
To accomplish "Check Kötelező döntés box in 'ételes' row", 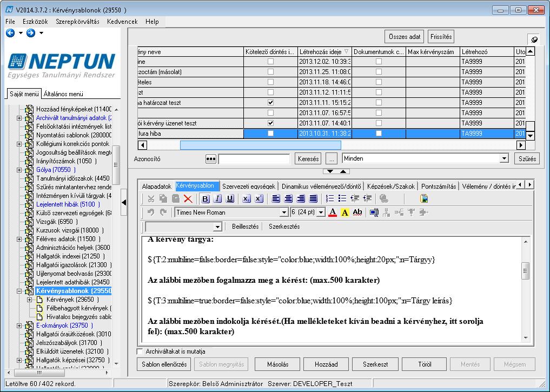I will pos(270,82).
